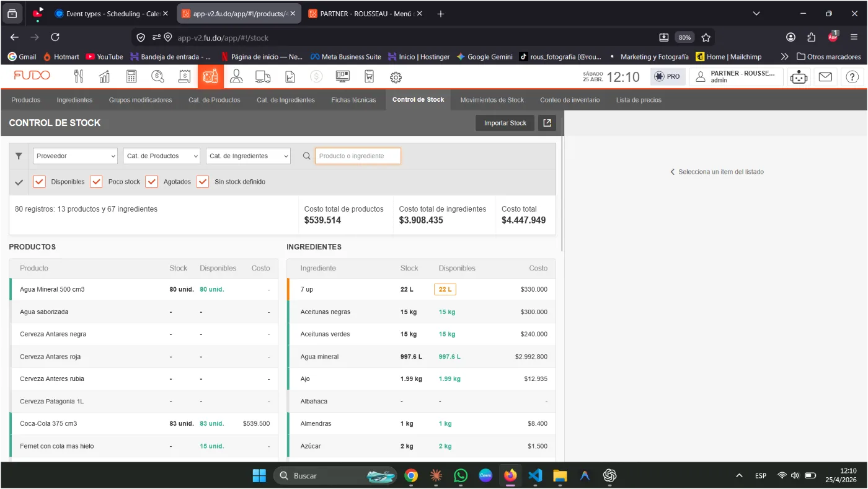868x489 pixels.
Task: Click the export icon beside Importar Stock
Action: point(547,123)
